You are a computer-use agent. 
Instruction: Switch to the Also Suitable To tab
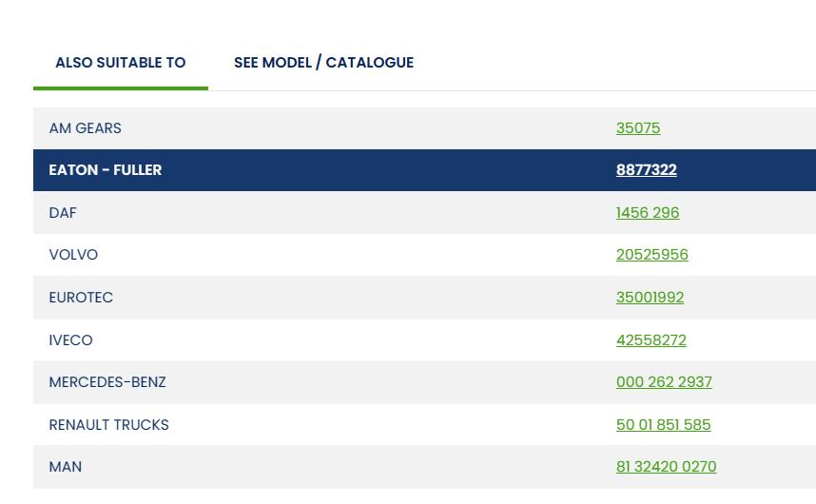(x=120, y=63)
